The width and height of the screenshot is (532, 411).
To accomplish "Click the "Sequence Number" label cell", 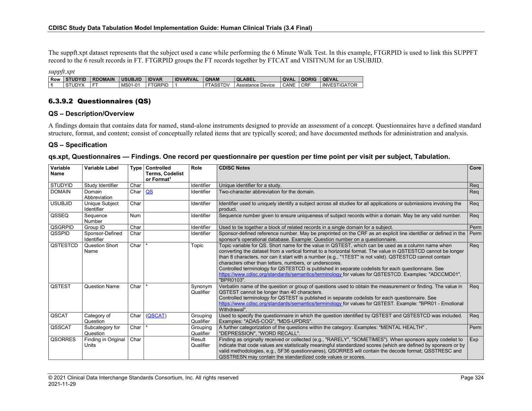I will (105, 218).
